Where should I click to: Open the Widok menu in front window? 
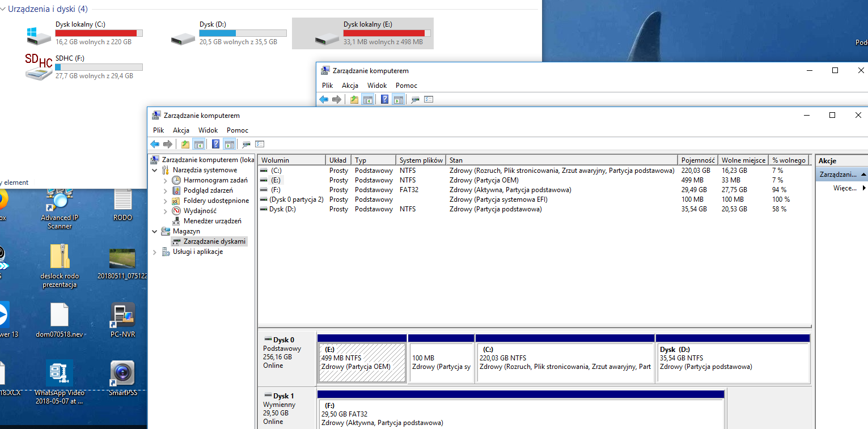point(208,130)
